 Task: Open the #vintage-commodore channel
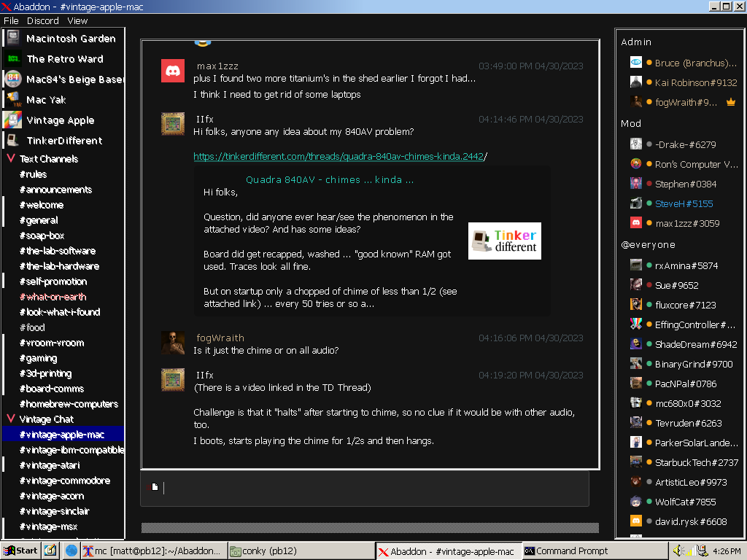click(65, 481)
